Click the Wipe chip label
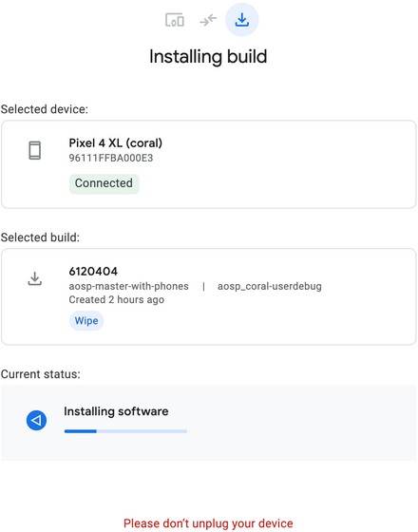The width and height of the screenshot is (418, 532). tap(86, 321)
